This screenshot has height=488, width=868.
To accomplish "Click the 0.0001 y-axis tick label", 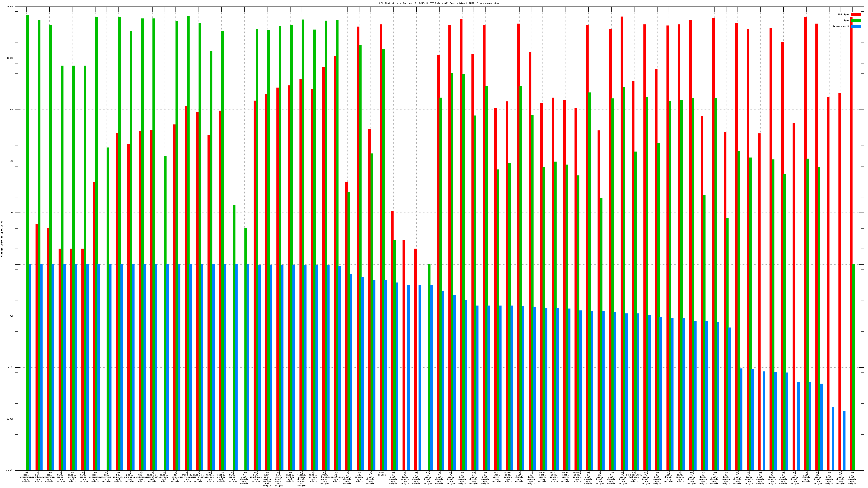I will click(x=10, y=470).
